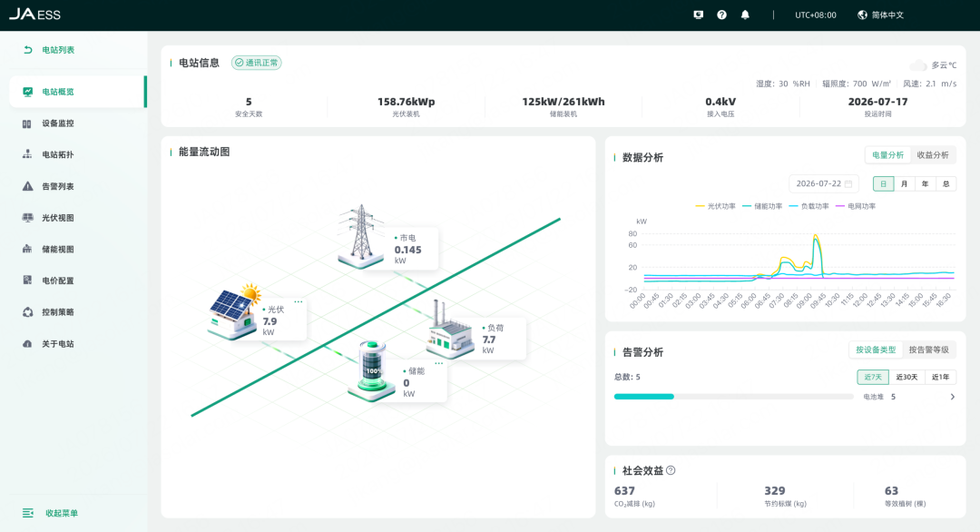This screenshot has height=532, width=980.
Task: Click the power chart peak line
Action: (x=815, y=236)
